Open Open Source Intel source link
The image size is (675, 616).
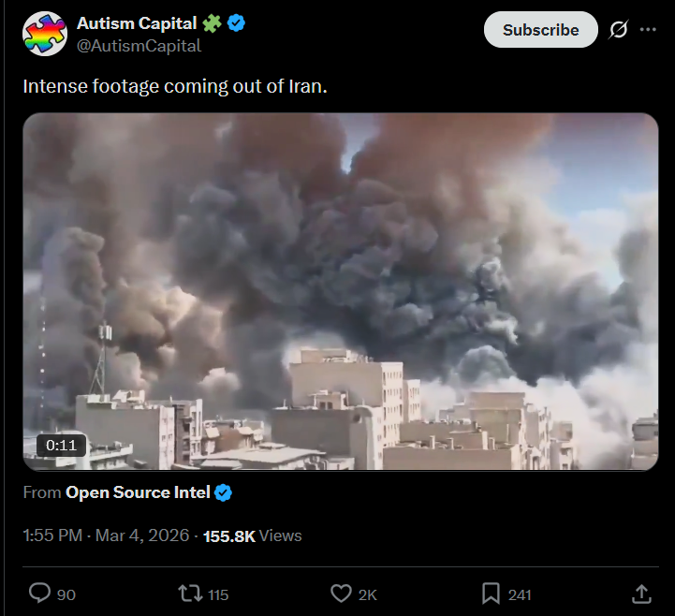[138, 492]
